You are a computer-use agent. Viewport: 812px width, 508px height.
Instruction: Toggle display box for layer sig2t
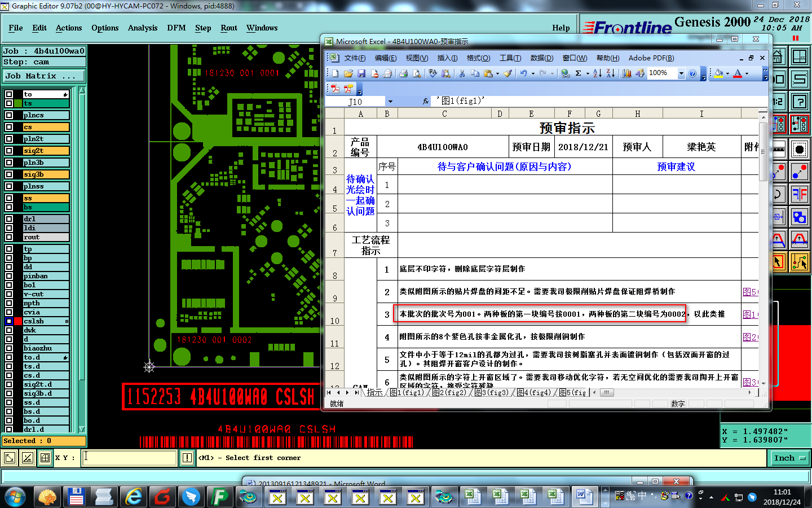pos(9,151)
